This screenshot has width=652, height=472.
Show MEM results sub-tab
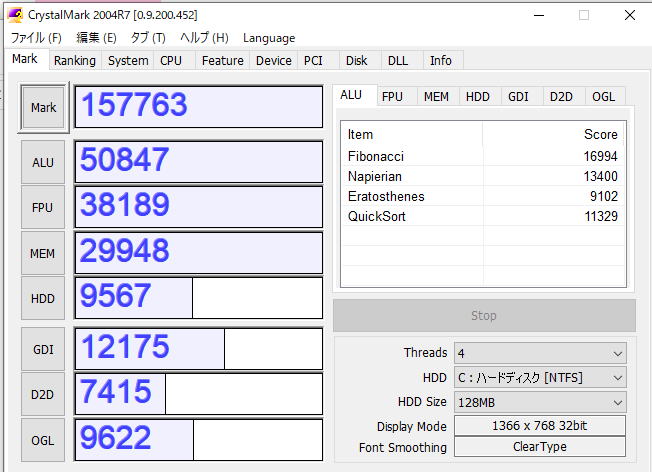[436, 96]
